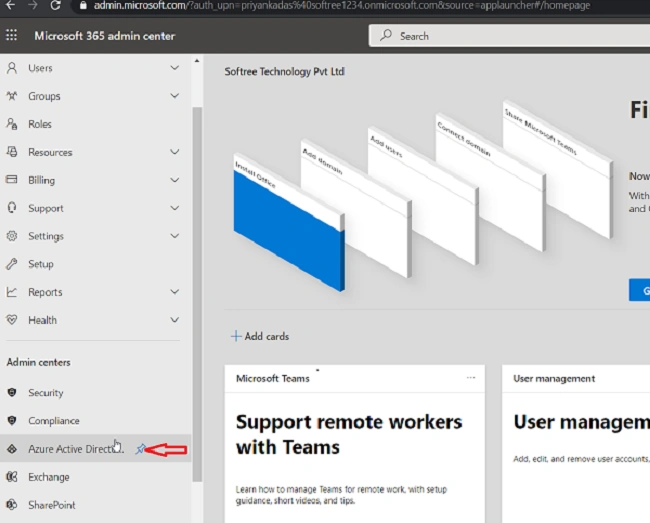Viewport: 650px width, 523px height.
Task: Click the sidebar scrollbar up arrow
Action: point(197,61)
